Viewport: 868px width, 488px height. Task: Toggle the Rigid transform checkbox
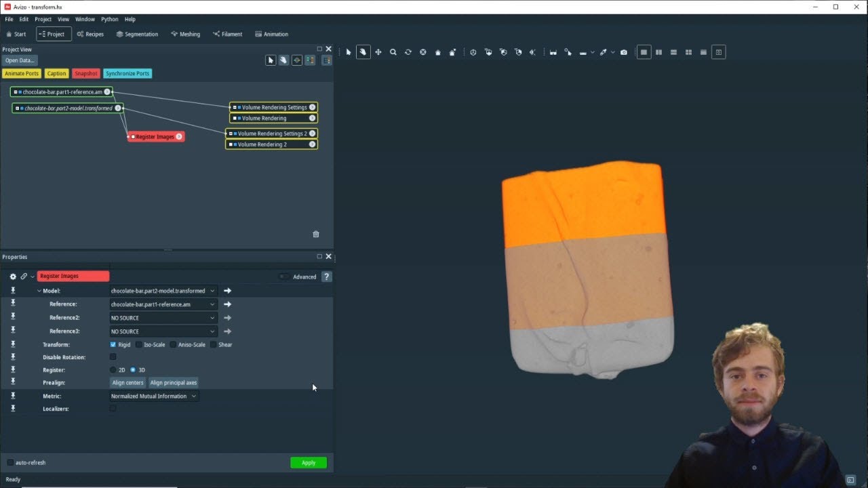pyautogui.click(x=113, y=344)
